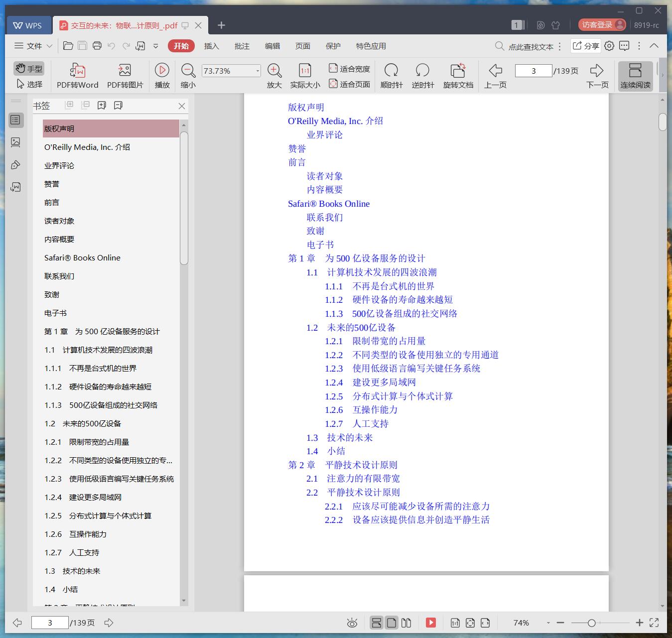Viewport: 672px width, 638px height.
Task: Open the comments bubble icon near 分享
Action: [624, 46]
